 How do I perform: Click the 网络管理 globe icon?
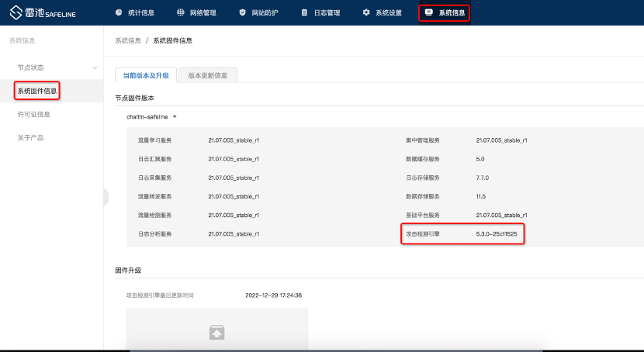pos(181,12)
